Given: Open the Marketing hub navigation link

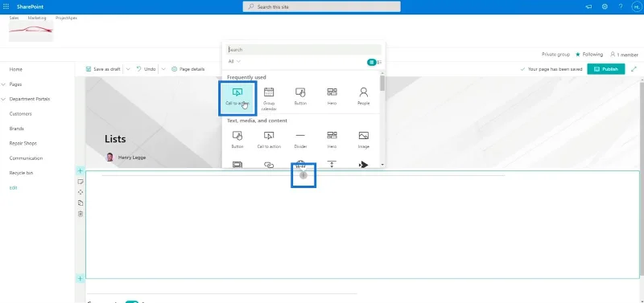Looking at the screenshot, I should (37, 18).
